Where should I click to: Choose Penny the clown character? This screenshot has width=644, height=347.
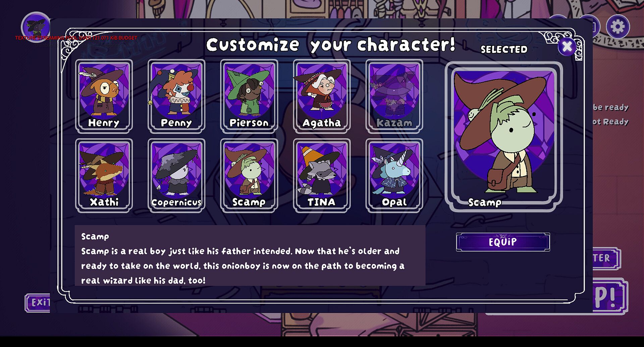tap(176, 96)
